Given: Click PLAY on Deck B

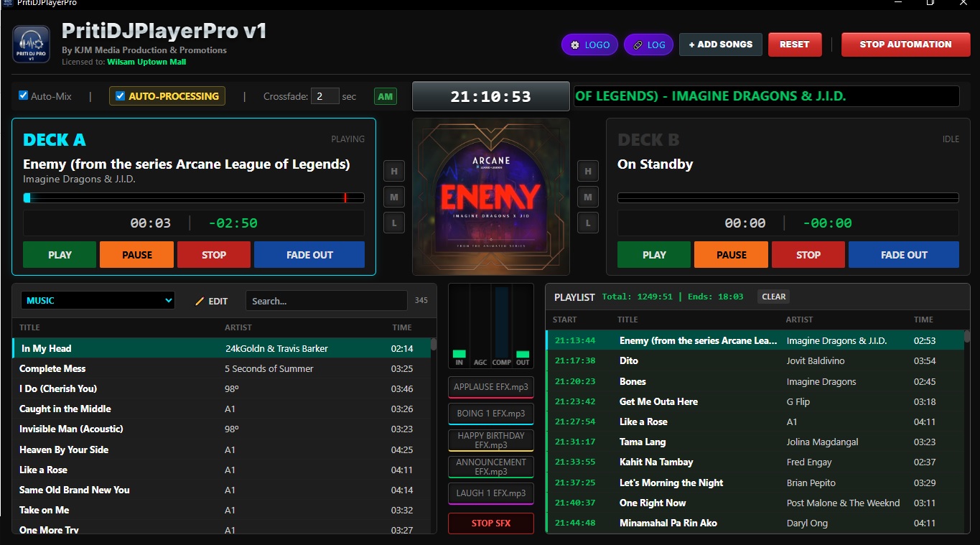Looking at the screenshot, I should click(654, 255).
